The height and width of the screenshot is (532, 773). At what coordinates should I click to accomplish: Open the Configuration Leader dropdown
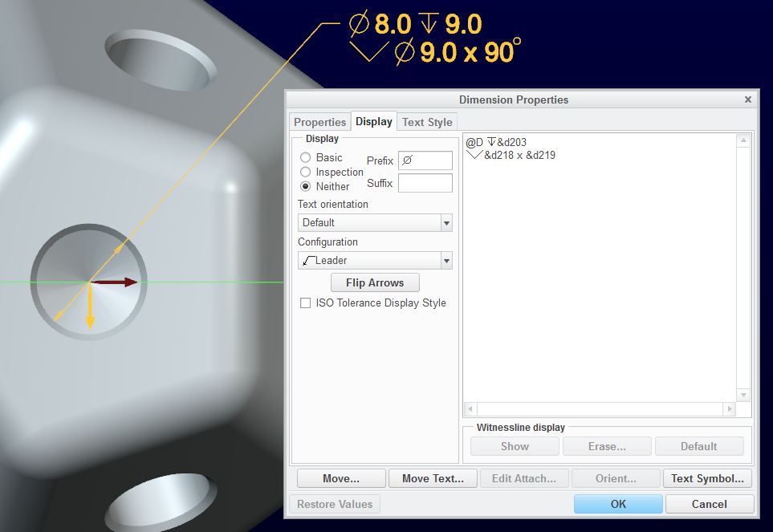click(x=375, y=261)
